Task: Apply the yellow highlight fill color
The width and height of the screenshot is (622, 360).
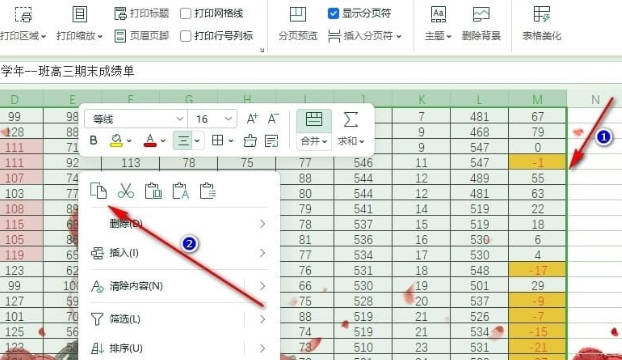Action: coord(116,140)
